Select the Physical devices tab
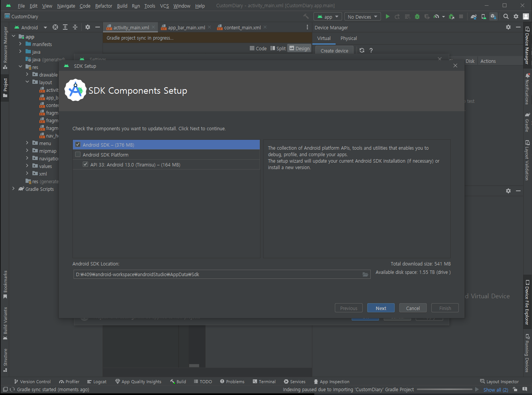The height and width of the screenshot is (395, 532). pyautogui.click(x=349, y=38)
